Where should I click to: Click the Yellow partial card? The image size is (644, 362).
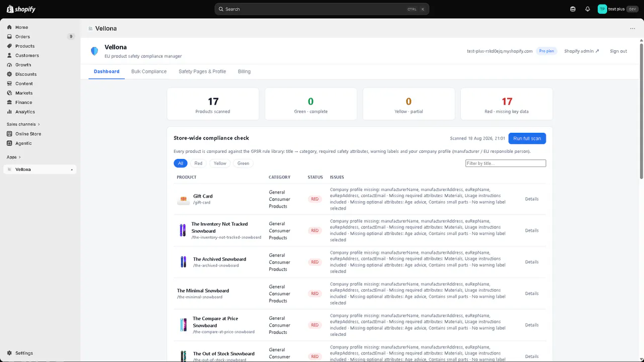point(409,104)
